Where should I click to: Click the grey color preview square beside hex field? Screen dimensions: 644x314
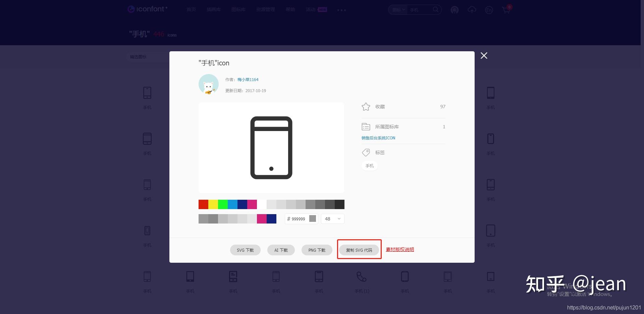coord(313,218)
